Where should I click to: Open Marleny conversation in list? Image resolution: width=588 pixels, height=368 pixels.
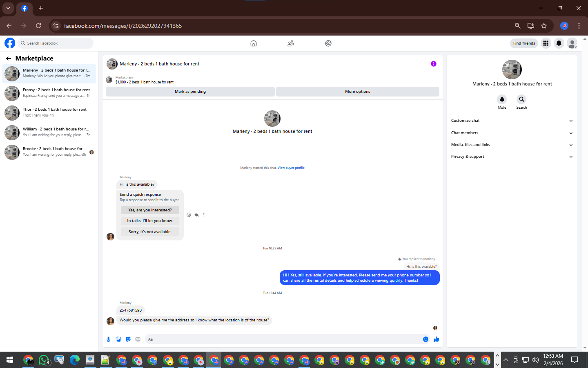pos(49,74)
